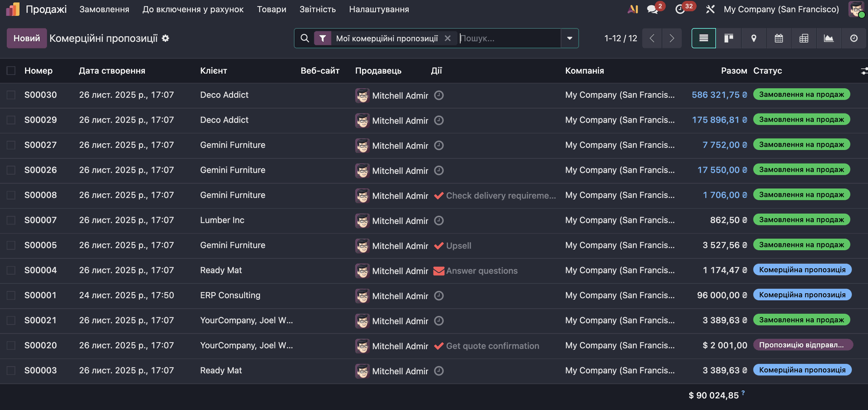Viewport: 868px width, 410px height.
Task: Open the messages chat icon
Action: tap(652, 10)
